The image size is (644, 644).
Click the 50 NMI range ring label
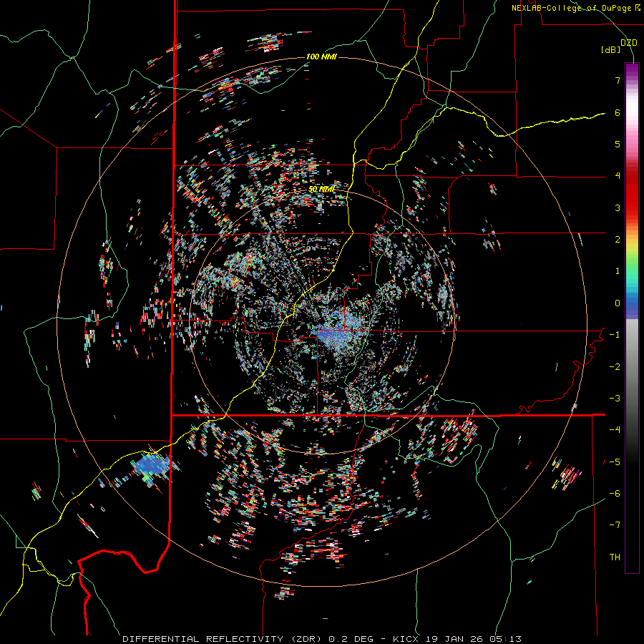click(x=321, y=190)
